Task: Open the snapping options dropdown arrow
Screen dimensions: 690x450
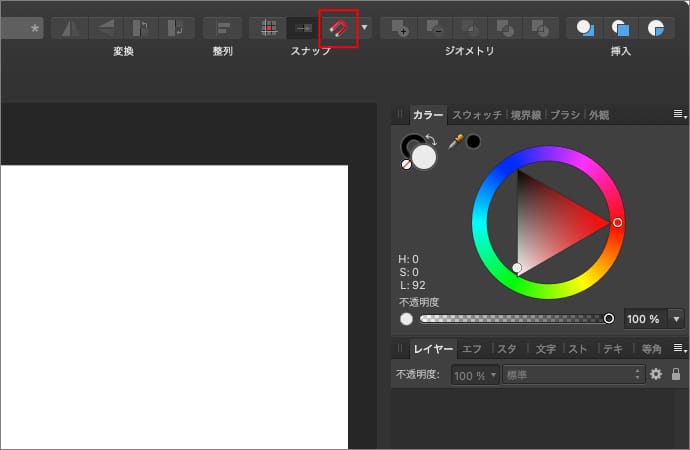Action: (x=364, y=28)
